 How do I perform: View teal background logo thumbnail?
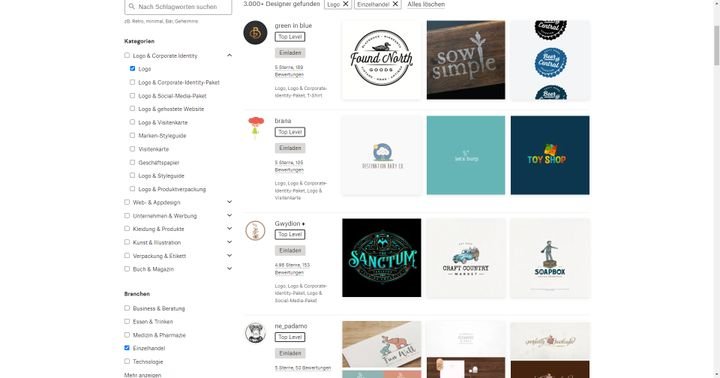click(466, 155)
